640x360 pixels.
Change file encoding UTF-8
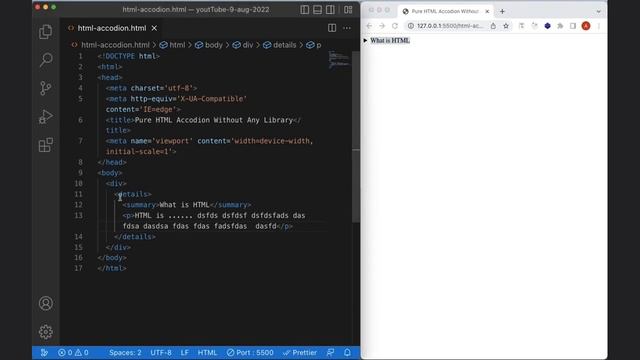coord(161,353)
